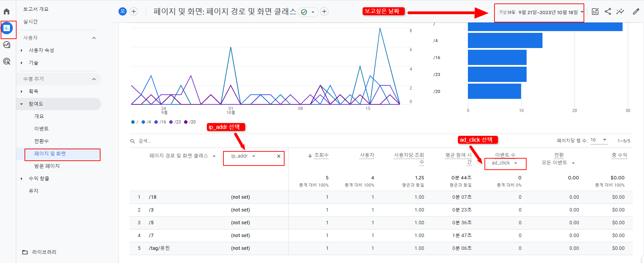
Task: Click /7 page path row
Action: [151, 235]
